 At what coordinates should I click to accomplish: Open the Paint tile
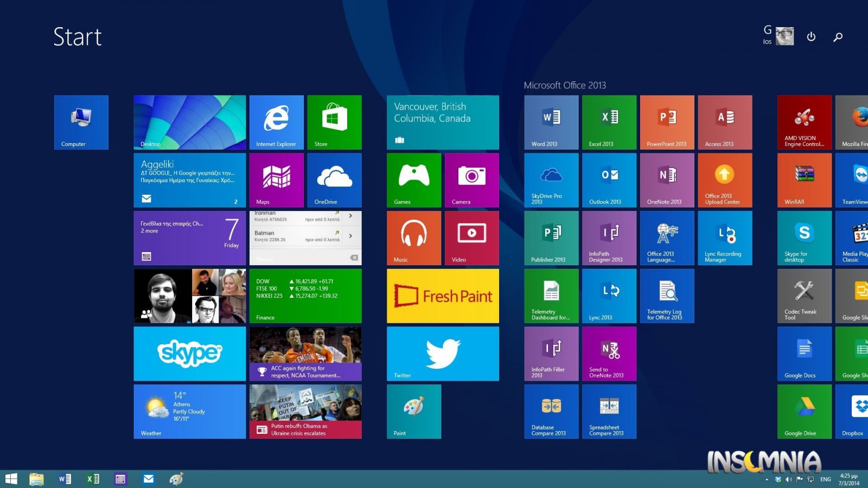(414, 412)
